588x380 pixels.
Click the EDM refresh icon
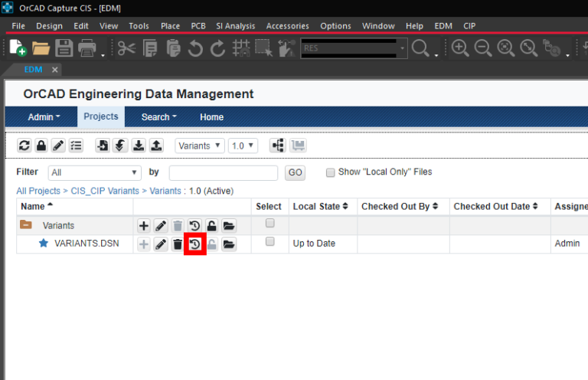[24, 146]
